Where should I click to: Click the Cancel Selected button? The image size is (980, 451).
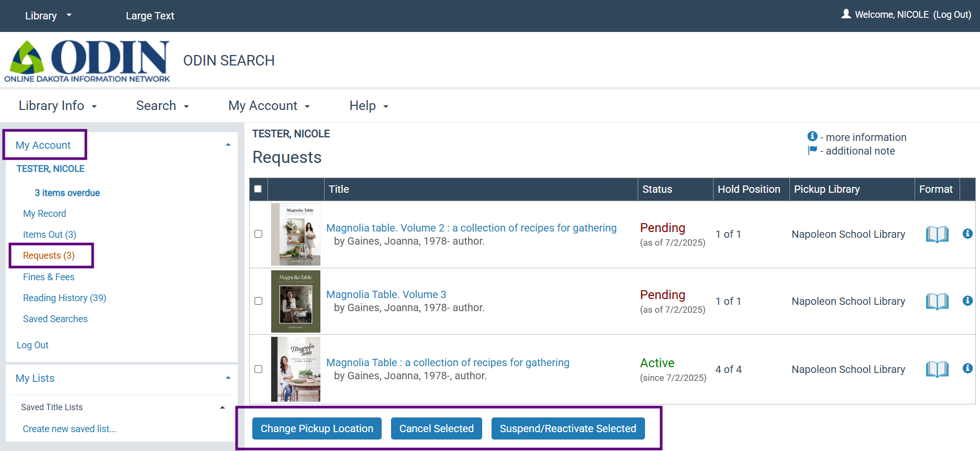(x=437, y=428)
